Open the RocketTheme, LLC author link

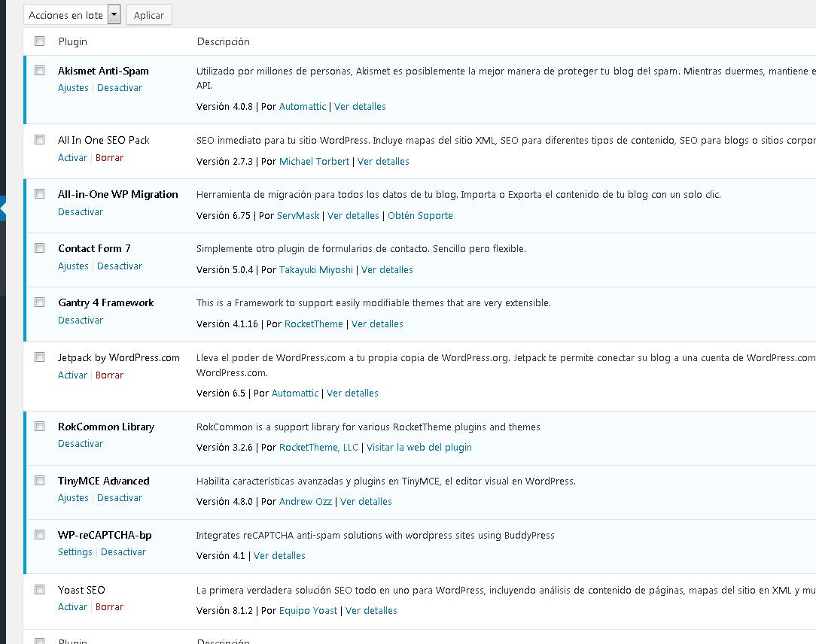tap(318, 447)
